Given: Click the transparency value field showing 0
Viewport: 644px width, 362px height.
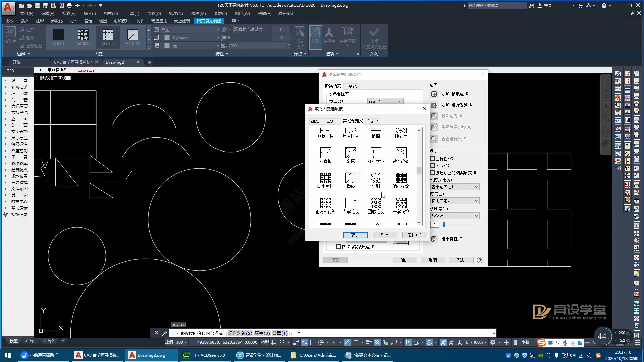Looking at the screenshot, I should pyautogui.click(x=435, y=225).
